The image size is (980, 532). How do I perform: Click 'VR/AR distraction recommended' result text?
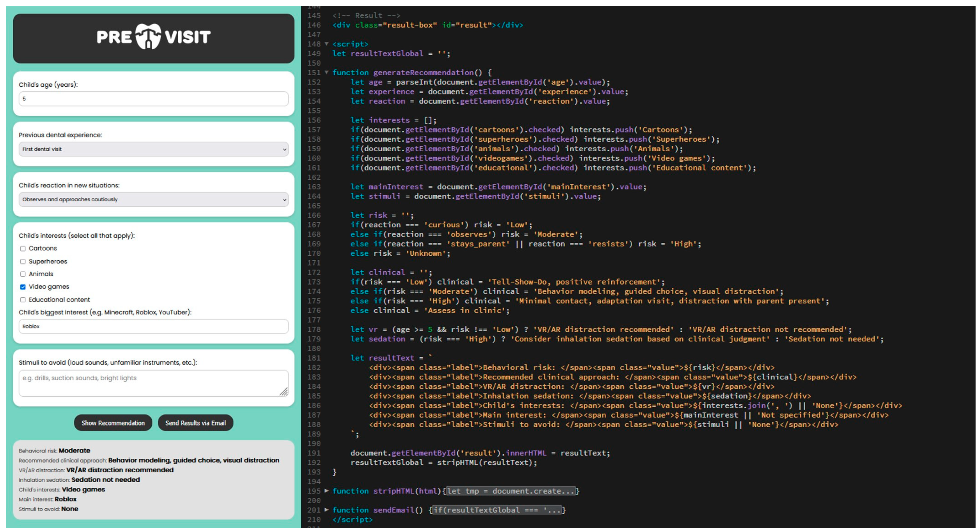(x=120, y=470)
